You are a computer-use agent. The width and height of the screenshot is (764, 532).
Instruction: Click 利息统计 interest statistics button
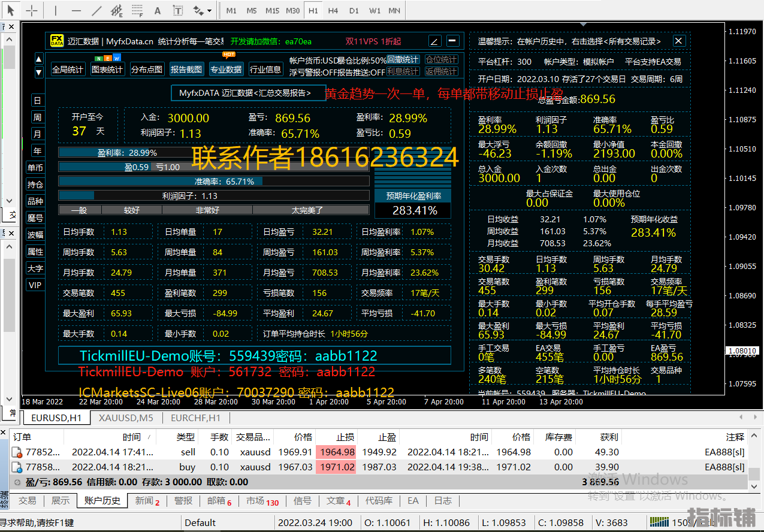(403, 71)
